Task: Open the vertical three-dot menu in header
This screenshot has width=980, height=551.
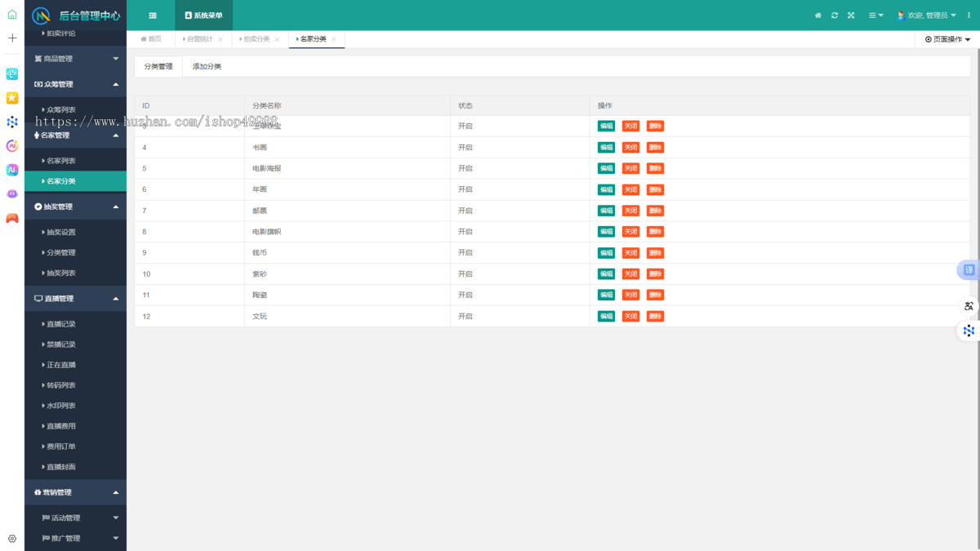Action: tap(969, 16)
